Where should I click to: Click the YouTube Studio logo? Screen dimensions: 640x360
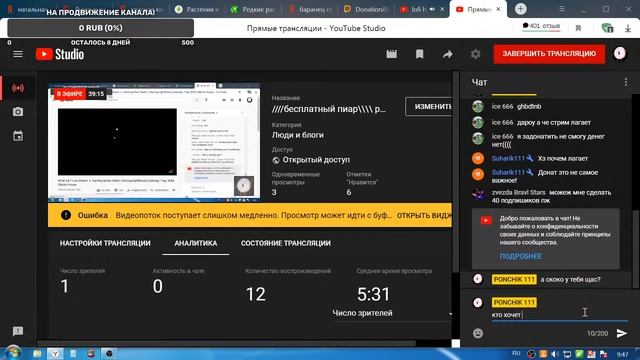pos(60,54)
